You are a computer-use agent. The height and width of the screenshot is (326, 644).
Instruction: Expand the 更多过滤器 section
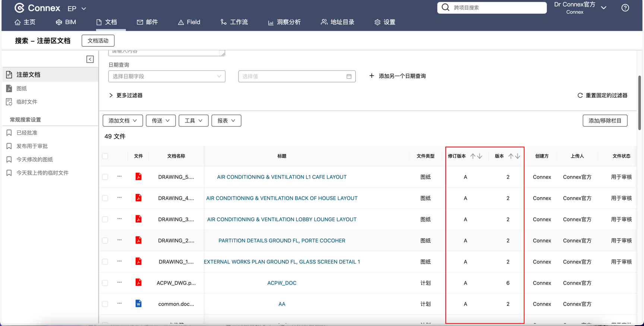[126, 95]
